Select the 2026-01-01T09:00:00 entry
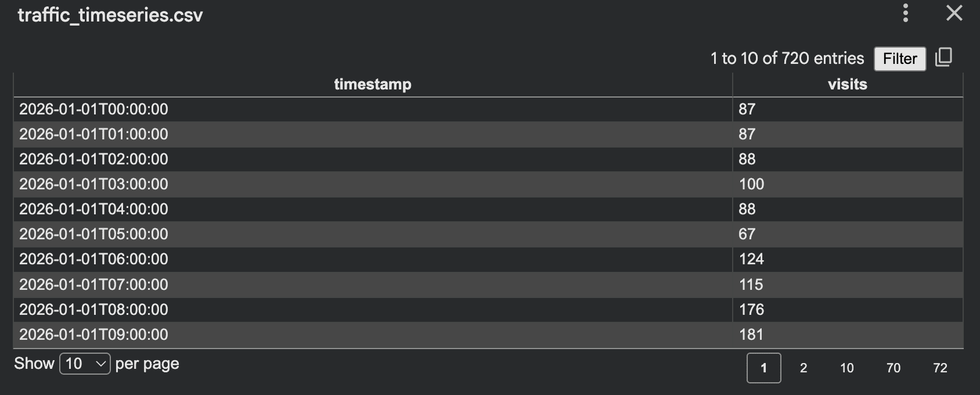This screenshot has width=980, height=395. 372,334
